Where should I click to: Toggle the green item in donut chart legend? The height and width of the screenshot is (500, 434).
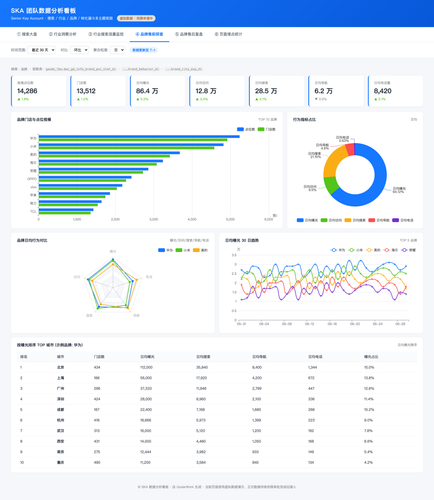click(331, 220)
